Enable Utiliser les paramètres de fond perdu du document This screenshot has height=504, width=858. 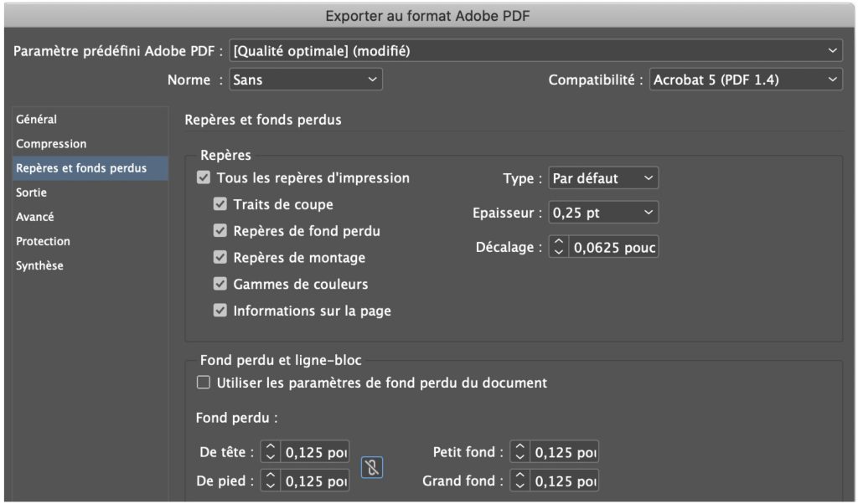tap(203, 383)
